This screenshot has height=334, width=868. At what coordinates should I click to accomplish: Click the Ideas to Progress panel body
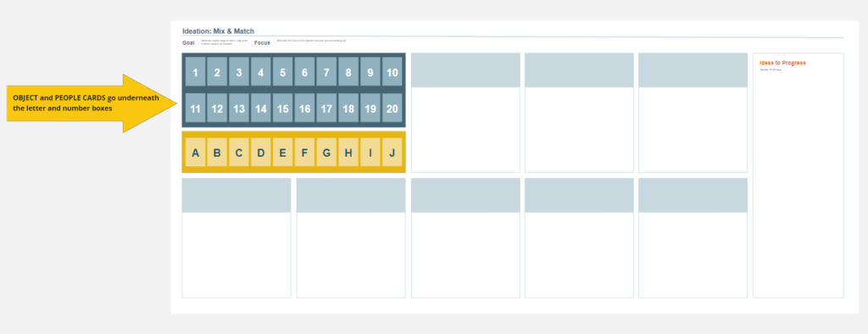pyautogui.click(x=798, y=183)
